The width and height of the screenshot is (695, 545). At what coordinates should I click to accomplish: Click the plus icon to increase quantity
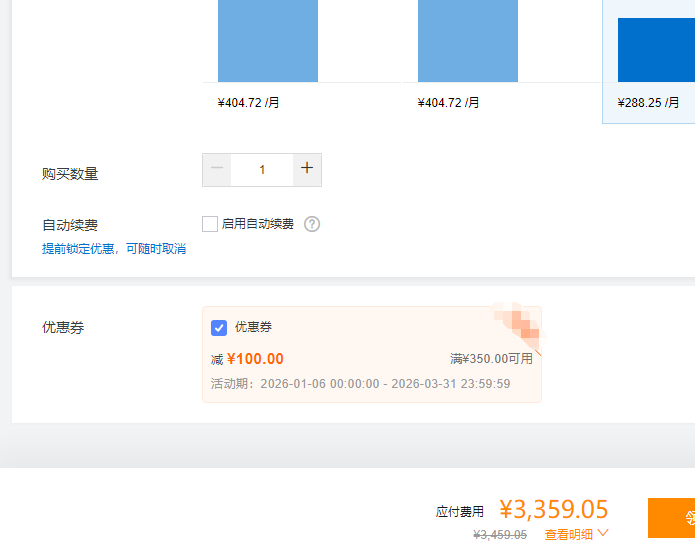[307, 169]
